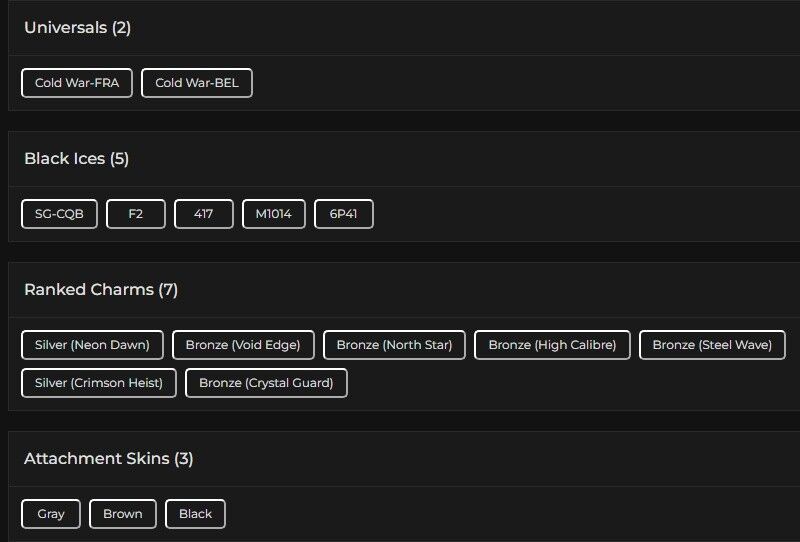Select the F2 black ice tag
Image resolution: width=800 pixels, height=542 pixels.
point(136,214)
